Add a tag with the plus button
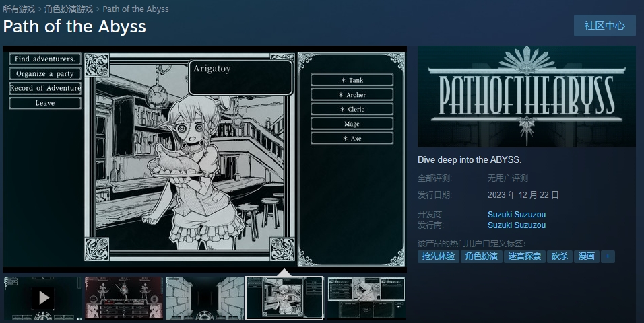Image resolution: width=644 pixels, height=323 pixels. 608,256
